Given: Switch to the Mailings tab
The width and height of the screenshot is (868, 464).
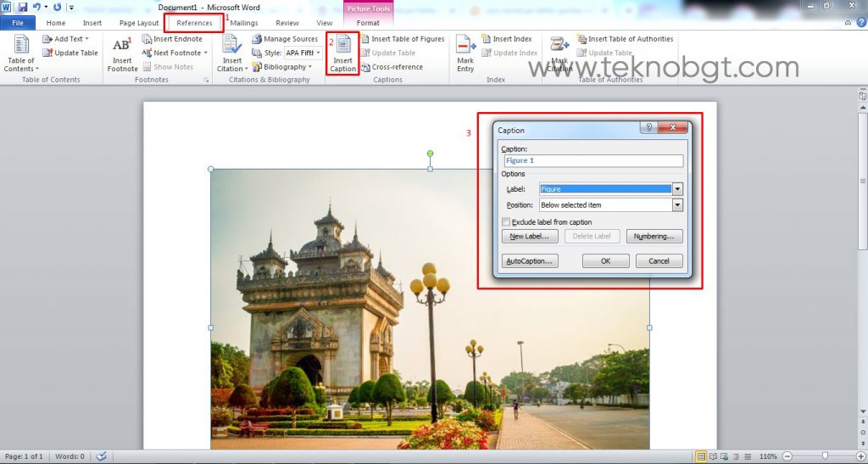Looking at the screenshot, I should click(x=244, y=23).
